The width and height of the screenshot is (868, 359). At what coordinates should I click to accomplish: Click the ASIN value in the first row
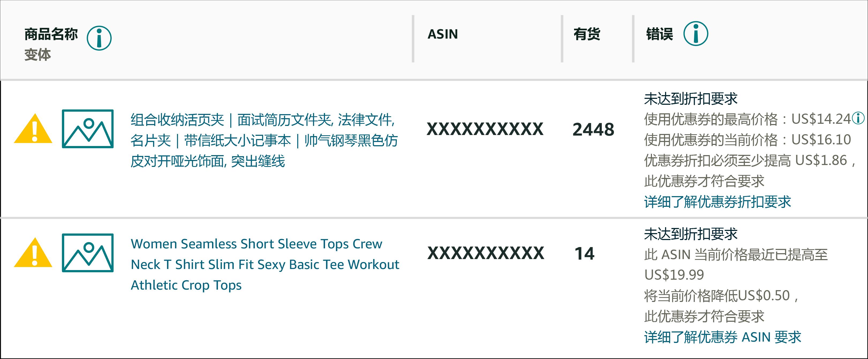point(485,129)
